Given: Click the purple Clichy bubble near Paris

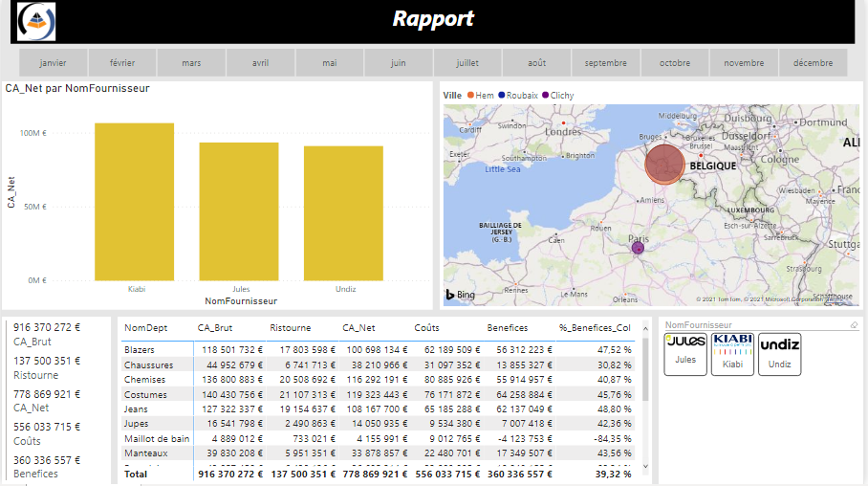Looking at the screenshot, I should pyautogui.click(x=638, y=249).
